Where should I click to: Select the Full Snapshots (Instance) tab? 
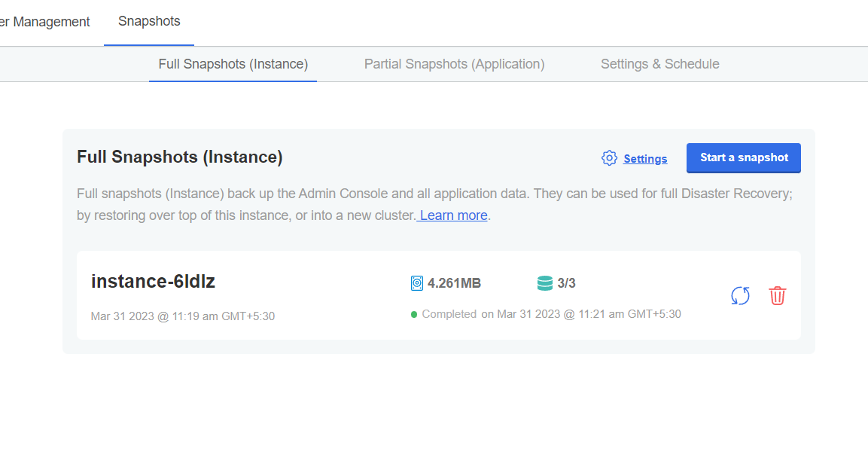point(233,64)
